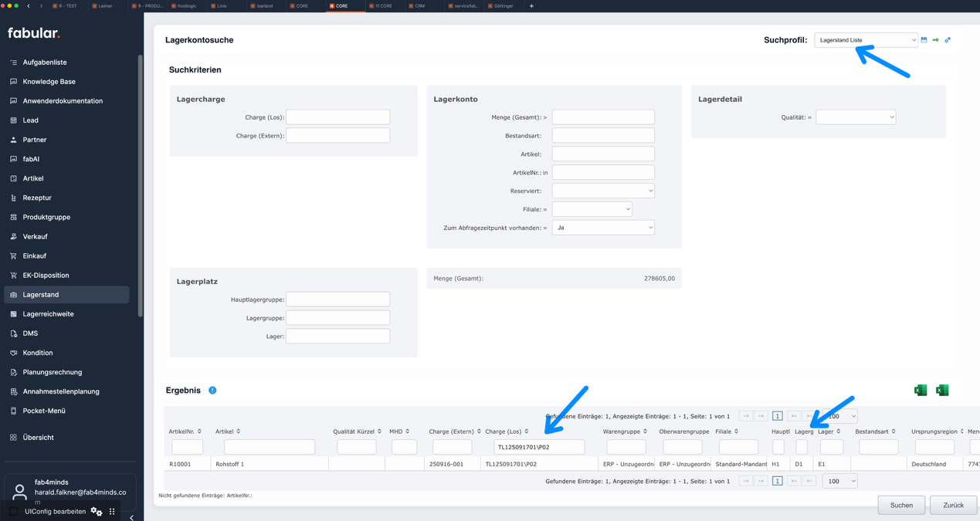Click the sidebar vertical scrollbar
980x521 pixels.
coord(140,185)
